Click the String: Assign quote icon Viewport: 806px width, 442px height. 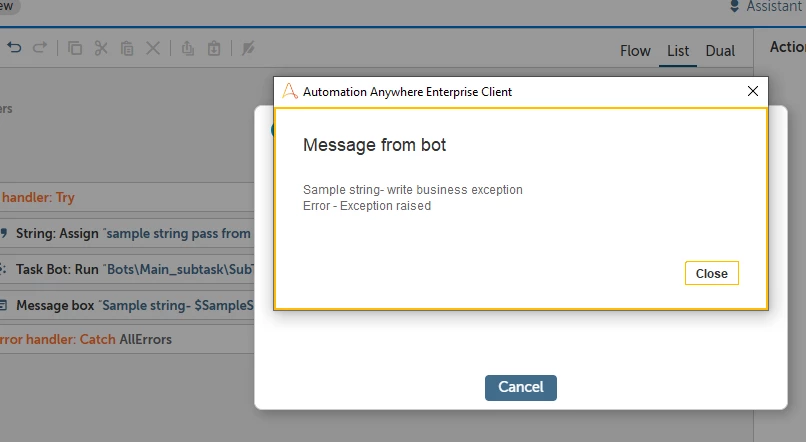point(4,233)
